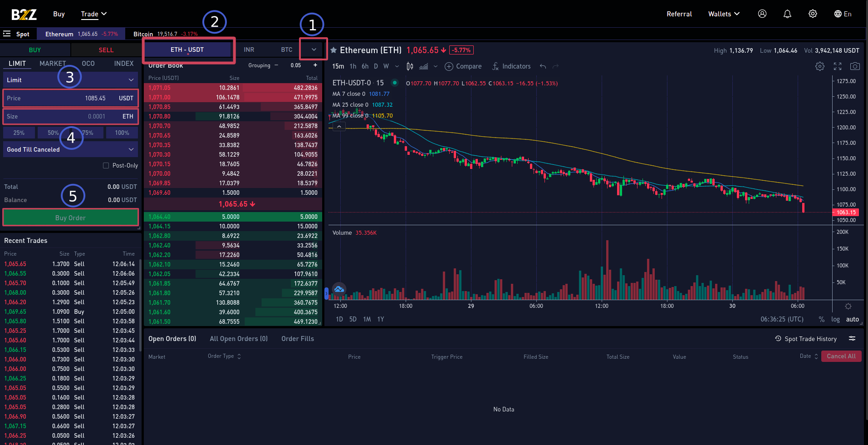The image size is (868, 445).
Task: Select the area chart style icon
Action: [x=424, y=66]
